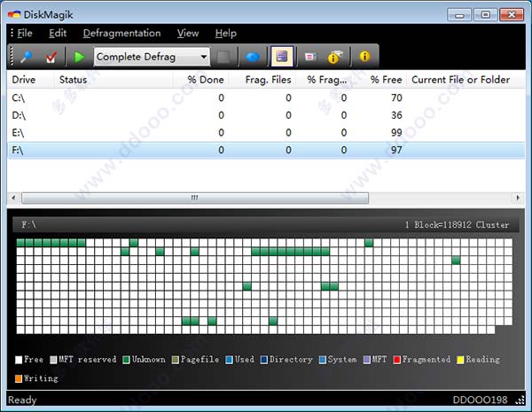Click the DiskMagik title bar app icon

pyautogui.click(x=14, y=14)
